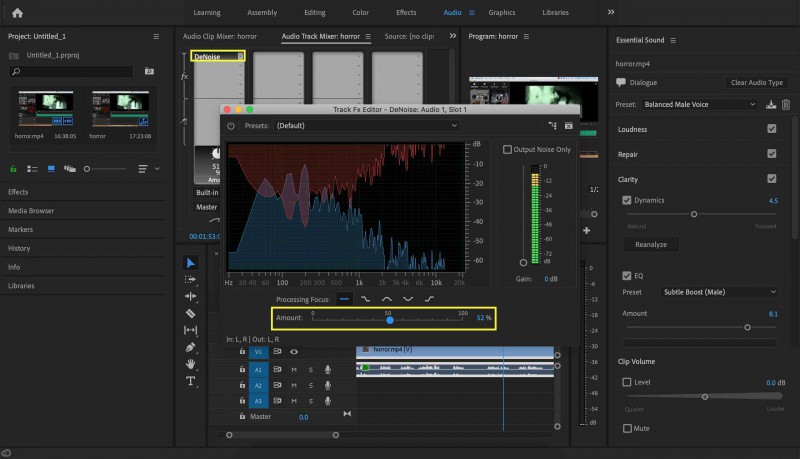The width and height of the screenshot is (800, 459).
Task: Open the Presets (Default) dropdown
Action: coord(367,125)
